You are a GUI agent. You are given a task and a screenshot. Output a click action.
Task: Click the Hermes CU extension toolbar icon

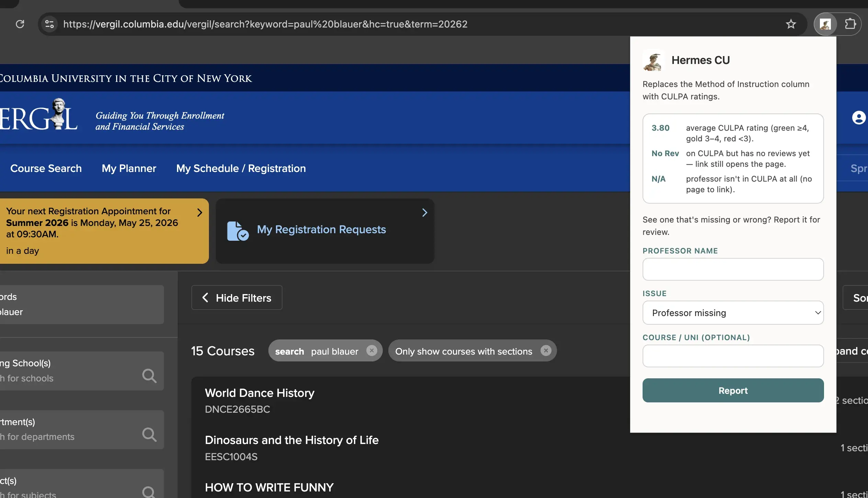point(825,24)
